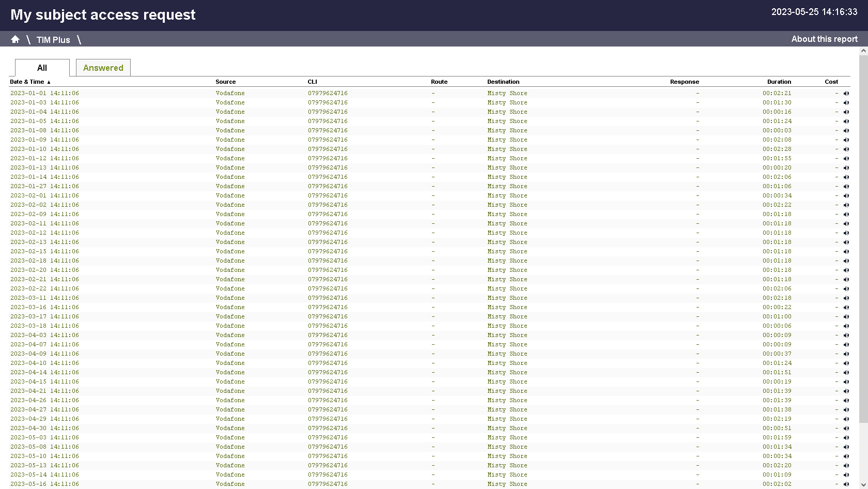Click scrollbar up arrow
The height and width of the screenshot is (489, 868).
[863, 51]
